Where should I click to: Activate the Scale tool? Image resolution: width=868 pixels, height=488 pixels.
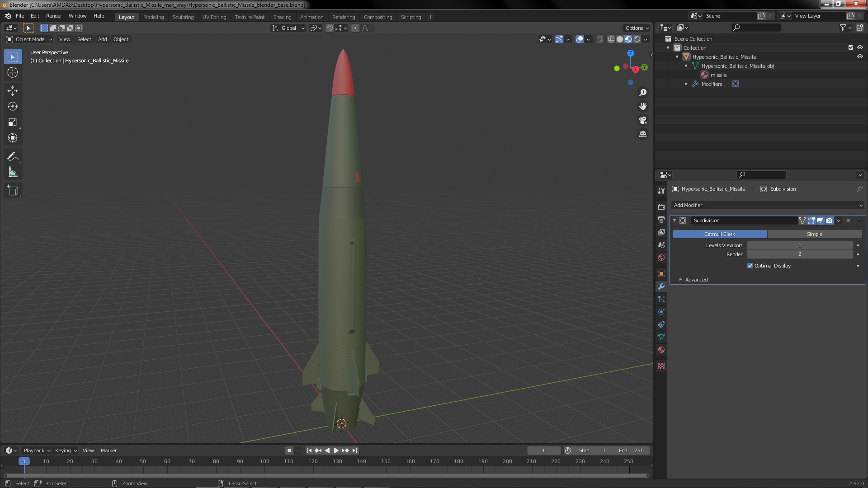[13, 122]
